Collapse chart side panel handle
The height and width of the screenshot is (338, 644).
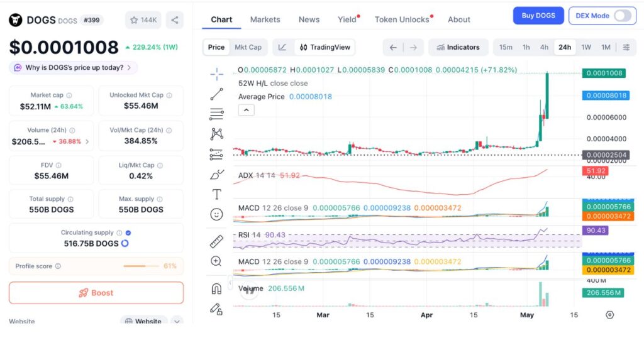[x=230, y=283]
